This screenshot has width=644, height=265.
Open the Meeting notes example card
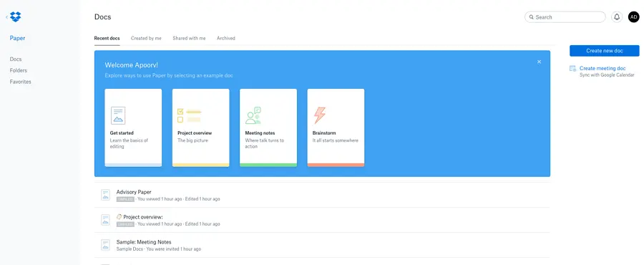click(268, 127)
